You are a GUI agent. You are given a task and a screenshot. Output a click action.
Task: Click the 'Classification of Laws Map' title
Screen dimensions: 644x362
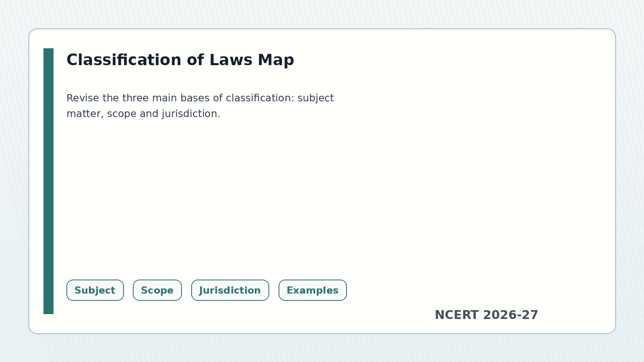click(x=180, y=60)
